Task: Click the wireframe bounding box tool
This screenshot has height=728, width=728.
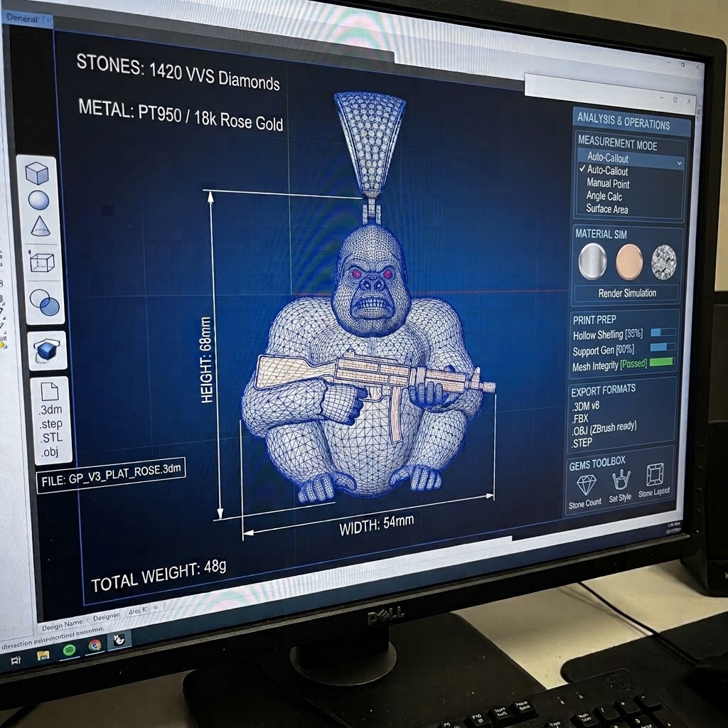Action: click(42, 262)
